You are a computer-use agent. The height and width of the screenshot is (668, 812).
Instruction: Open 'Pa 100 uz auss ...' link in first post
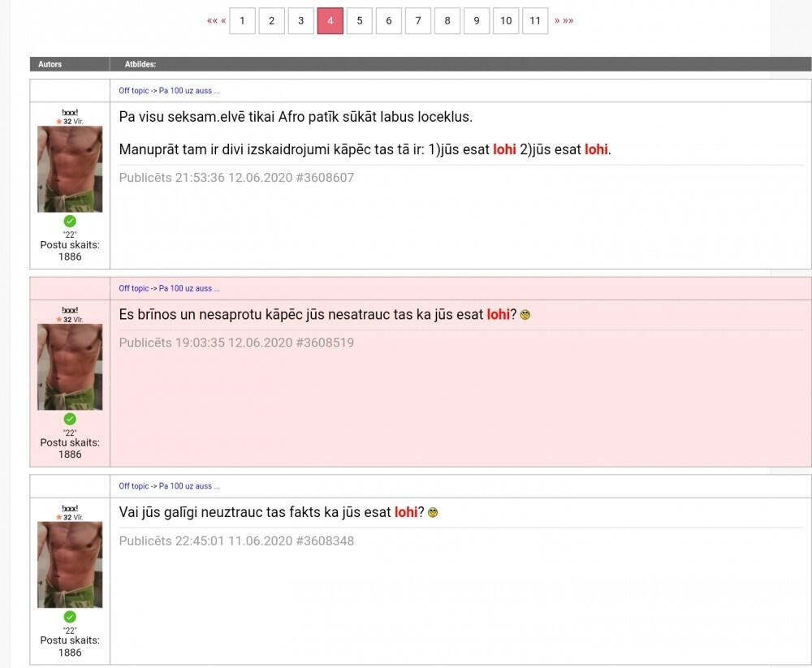(x=189, y=91)
